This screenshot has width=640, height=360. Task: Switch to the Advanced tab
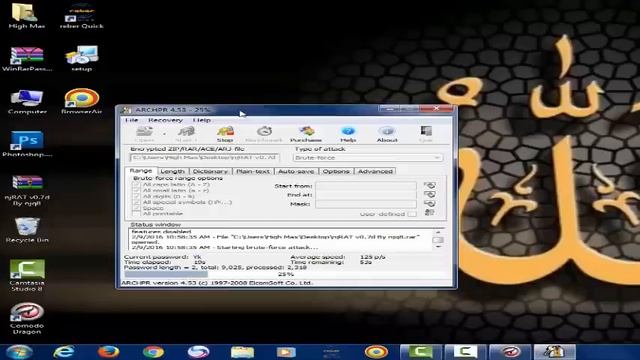coord(376,171)
